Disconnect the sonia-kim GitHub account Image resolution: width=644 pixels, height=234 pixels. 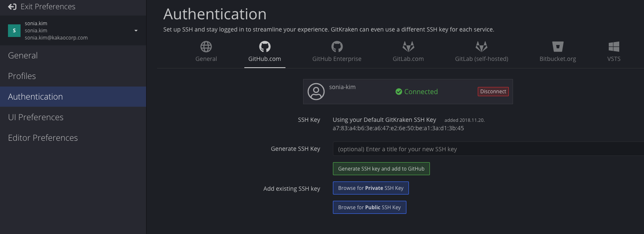pos(493,92)
